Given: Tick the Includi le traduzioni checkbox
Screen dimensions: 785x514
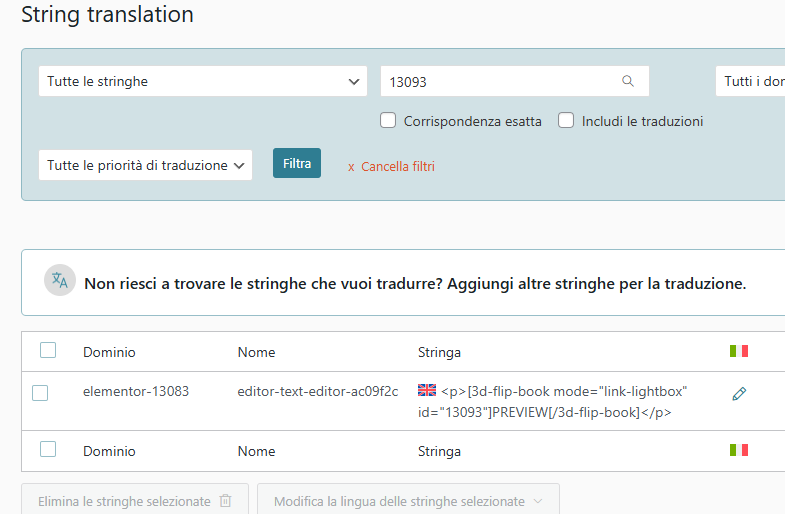Looking at the screenshot, I should [566, 121].
